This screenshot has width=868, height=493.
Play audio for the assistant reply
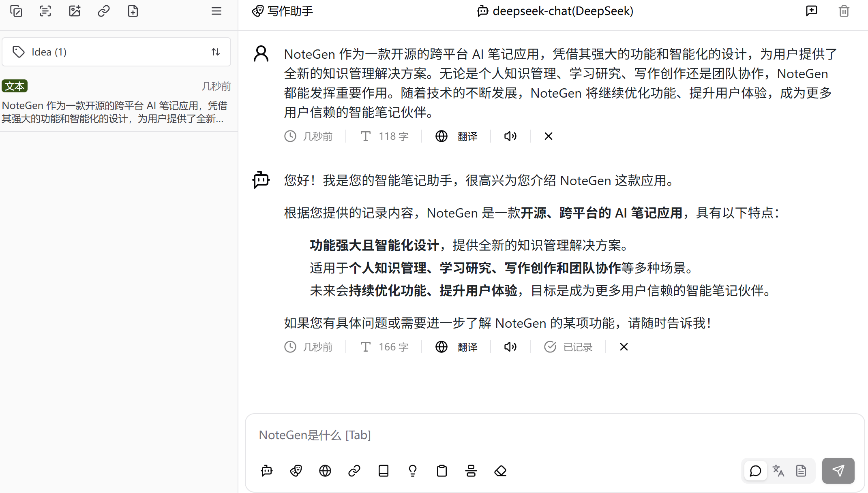coord(510,347)
